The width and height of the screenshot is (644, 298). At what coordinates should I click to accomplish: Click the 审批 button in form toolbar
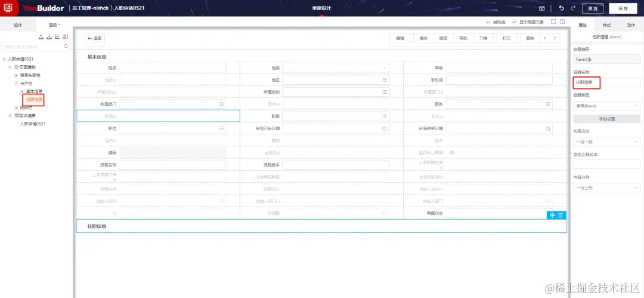(x=463, y=38)
